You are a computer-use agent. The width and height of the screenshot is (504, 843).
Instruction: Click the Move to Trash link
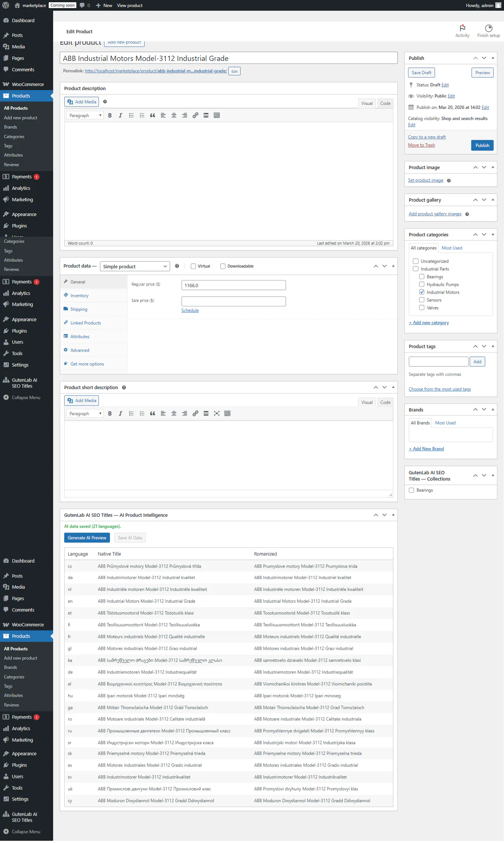pos(421,145)
